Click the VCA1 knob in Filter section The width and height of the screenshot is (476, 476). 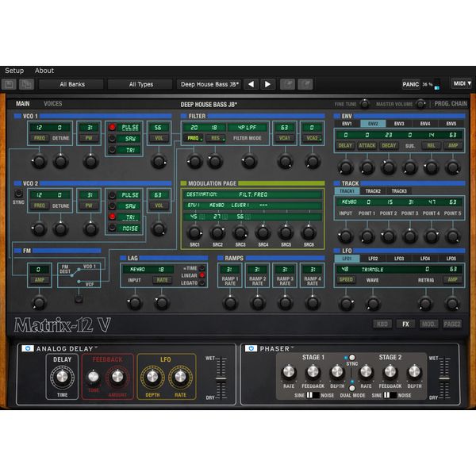point(285,161)
